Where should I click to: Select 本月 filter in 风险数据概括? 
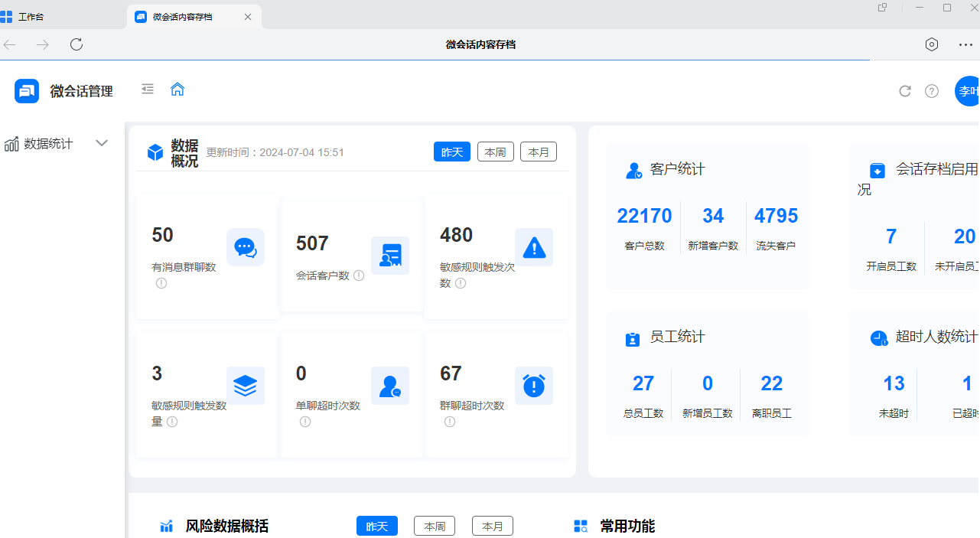(492, 526)
